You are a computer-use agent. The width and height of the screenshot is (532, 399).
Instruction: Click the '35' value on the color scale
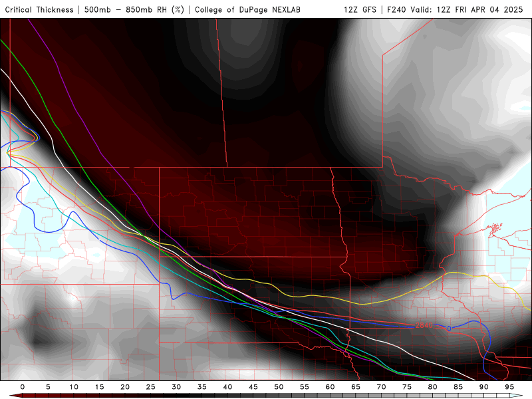click(x=202, y=387)
